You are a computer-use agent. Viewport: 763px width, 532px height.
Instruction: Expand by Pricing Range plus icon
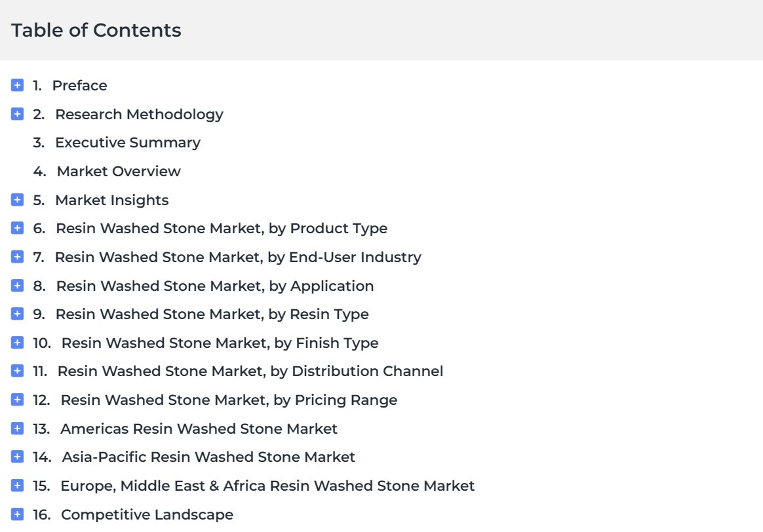click(x=17, y=400)
